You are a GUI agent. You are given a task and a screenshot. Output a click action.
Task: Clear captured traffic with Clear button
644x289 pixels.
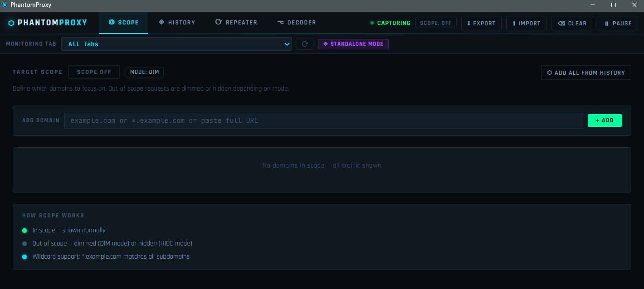[572, 23]
